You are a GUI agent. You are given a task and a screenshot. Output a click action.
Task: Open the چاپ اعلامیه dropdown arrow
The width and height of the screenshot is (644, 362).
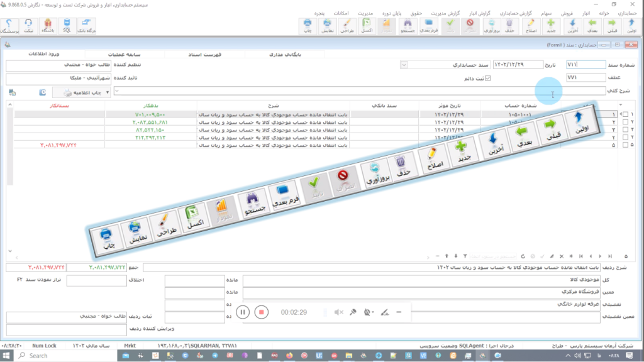(107, 92)
